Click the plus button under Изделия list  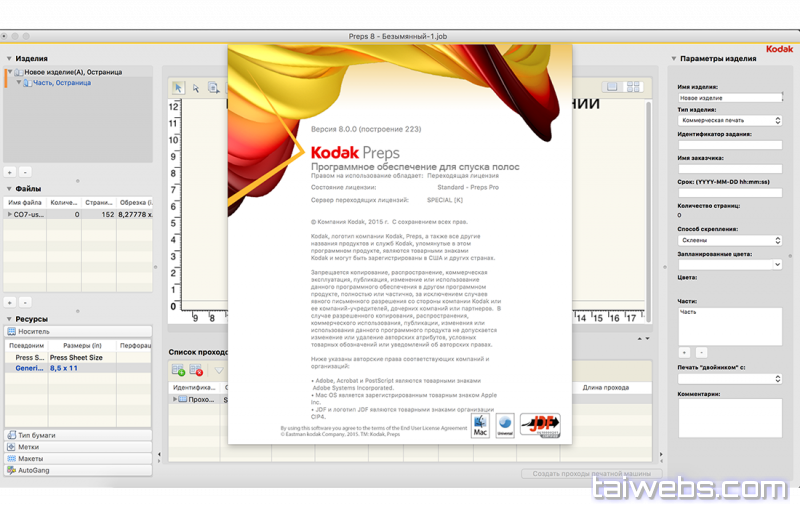[10, 171]
